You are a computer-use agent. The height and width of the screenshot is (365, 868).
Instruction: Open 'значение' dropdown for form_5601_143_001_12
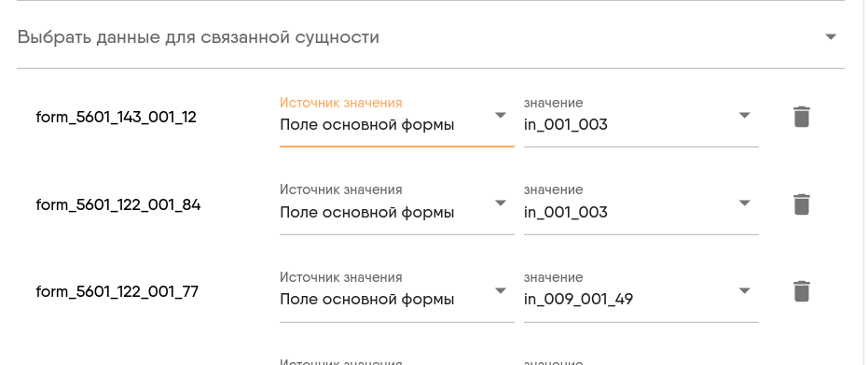pyautogui.click(x=641, y=121)
